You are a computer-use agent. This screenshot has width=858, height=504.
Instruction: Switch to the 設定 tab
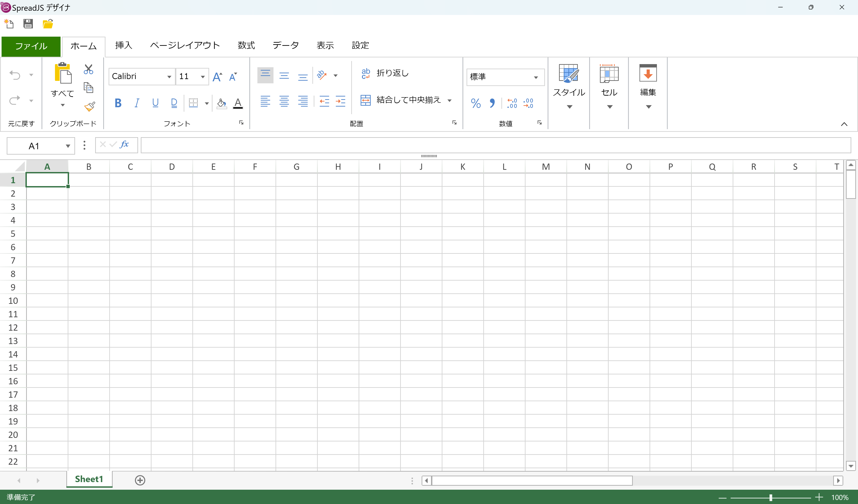[x=360, y=45]
